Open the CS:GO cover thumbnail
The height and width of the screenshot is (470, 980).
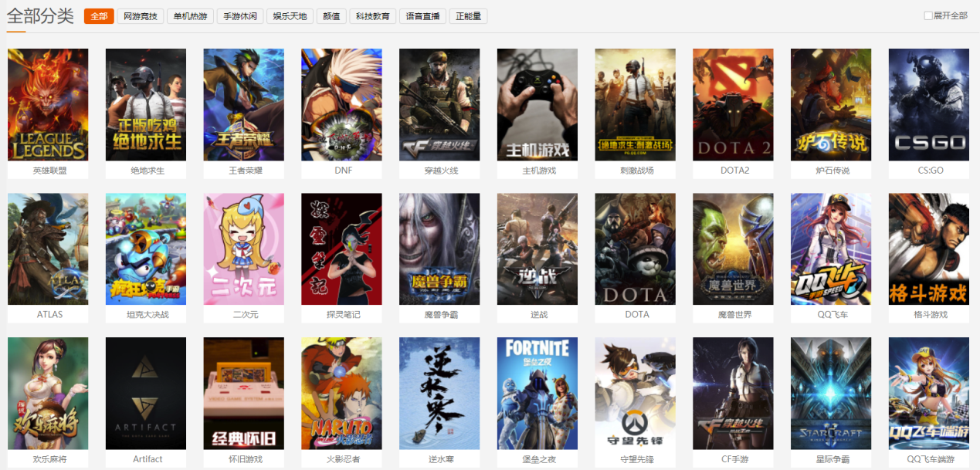[x=929, y=105]
